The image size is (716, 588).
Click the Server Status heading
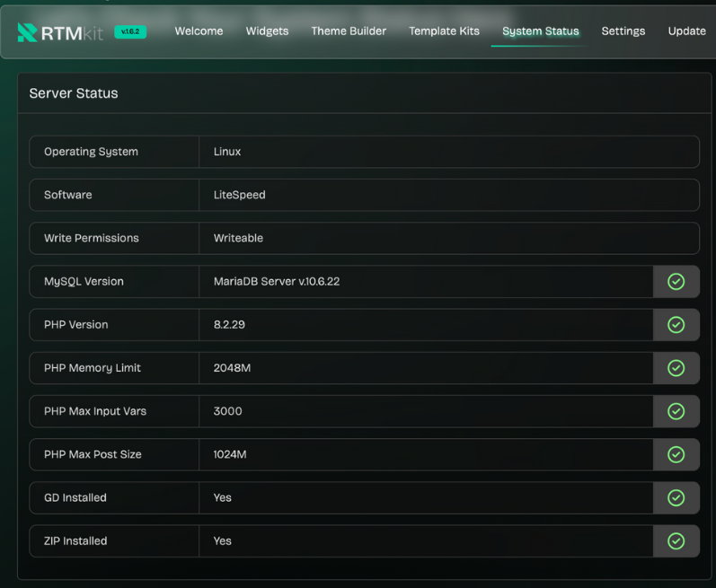coord(74,93)
